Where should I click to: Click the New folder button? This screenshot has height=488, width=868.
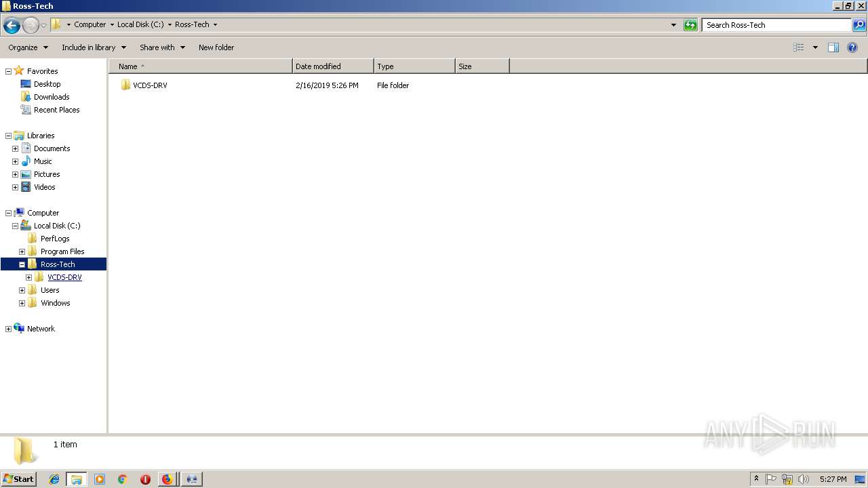[216, 47]
